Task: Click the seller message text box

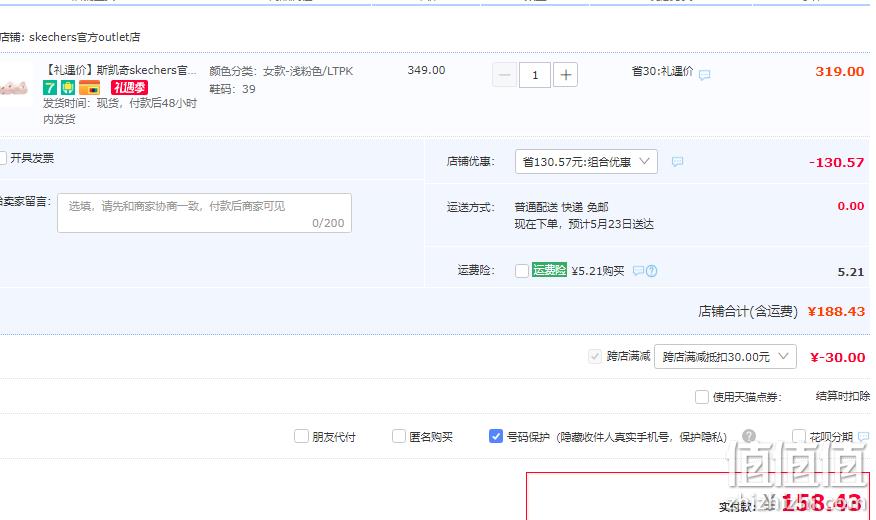Action: click(x=204, y=213)
